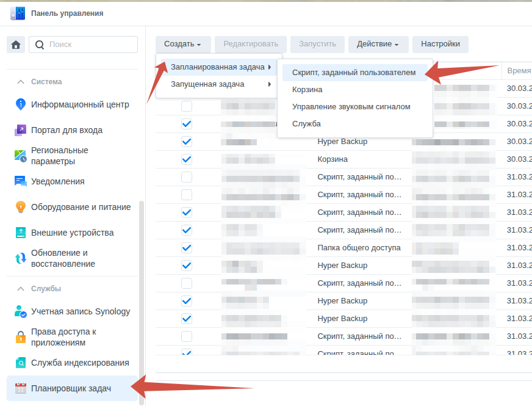Choose Управление звуковым сигналом from the submenu
Viewport: 532px width, 406px height.
pos(351,107)
